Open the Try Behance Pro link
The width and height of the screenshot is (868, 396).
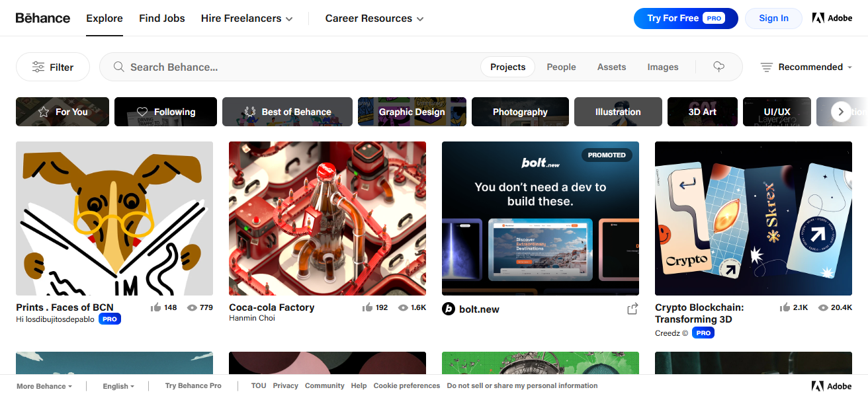pyautogui.click(x=193, y=386)
